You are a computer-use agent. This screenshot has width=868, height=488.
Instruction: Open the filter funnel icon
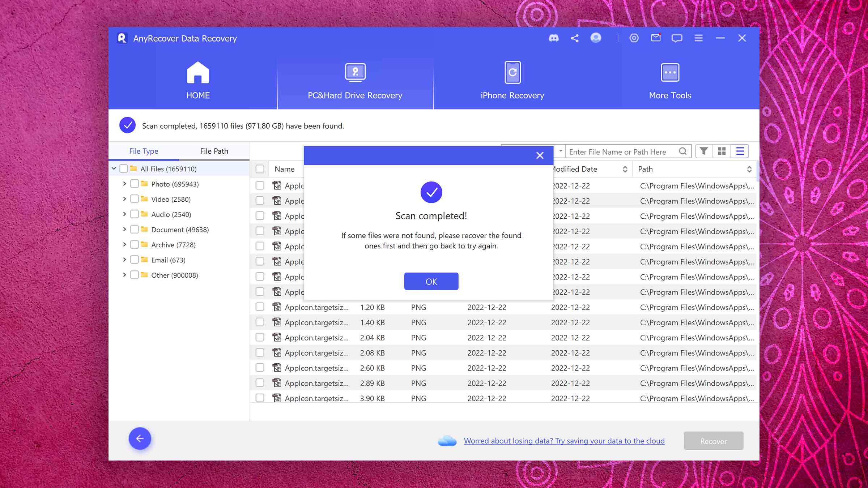tap(703, 151)
